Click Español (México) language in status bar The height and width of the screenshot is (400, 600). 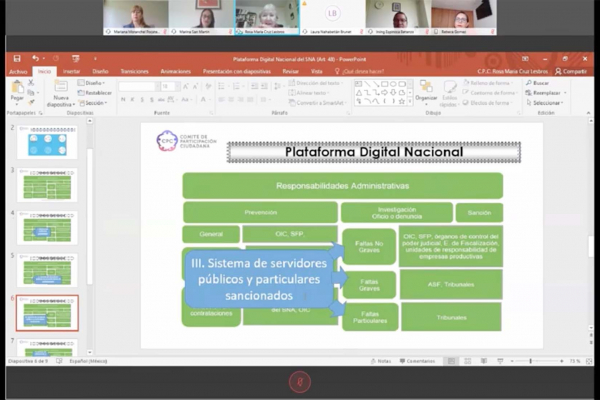tap(88, 361)
